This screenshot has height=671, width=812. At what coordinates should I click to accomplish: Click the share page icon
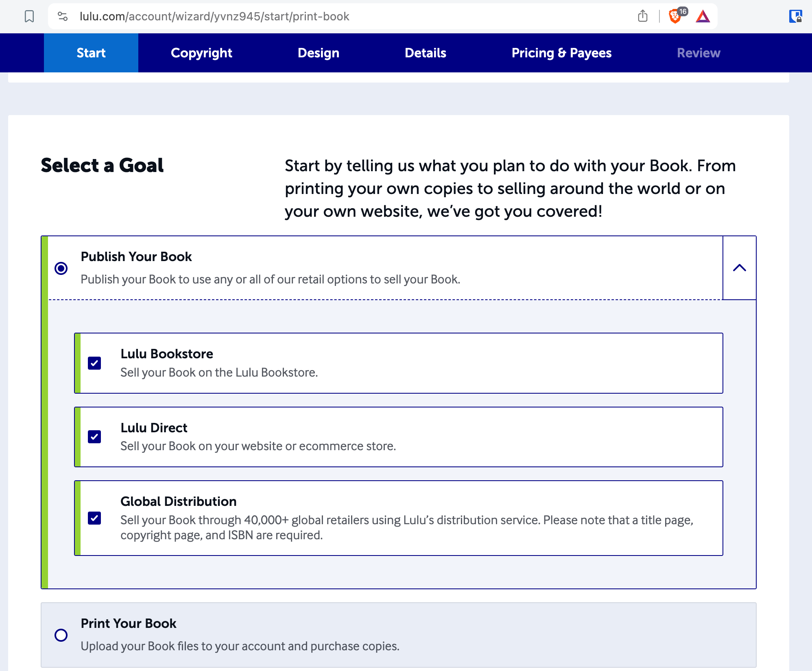[643, 16]
